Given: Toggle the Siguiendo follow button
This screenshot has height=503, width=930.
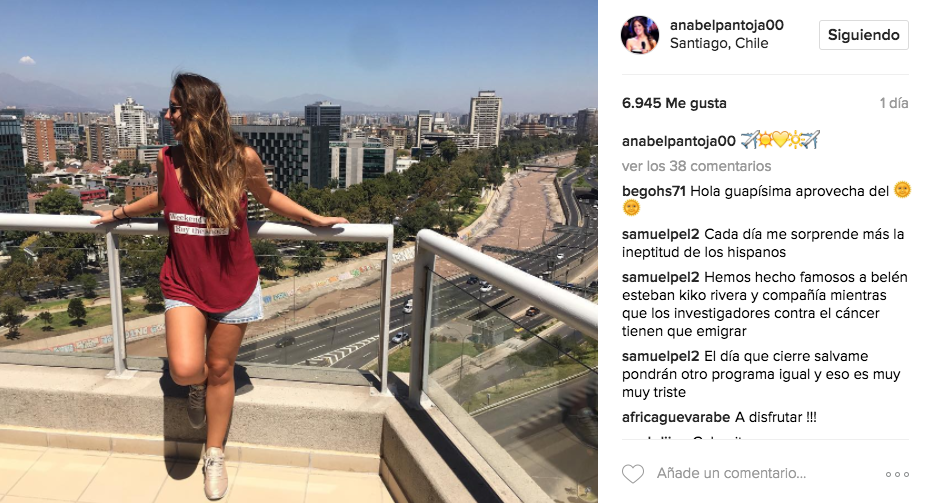Looking at the screenshot, I should point(864,35).
